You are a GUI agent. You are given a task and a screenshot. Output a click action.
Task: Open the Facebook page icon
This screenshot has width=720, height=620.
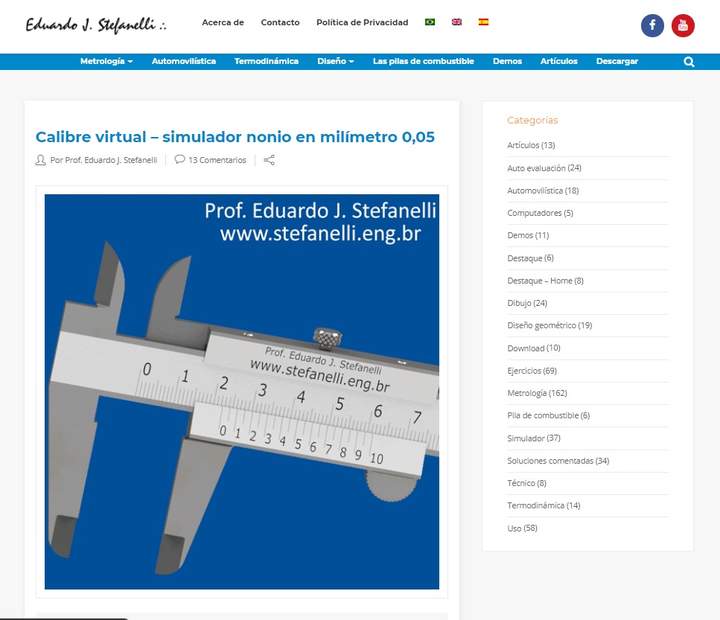click(x=652, y=25)
